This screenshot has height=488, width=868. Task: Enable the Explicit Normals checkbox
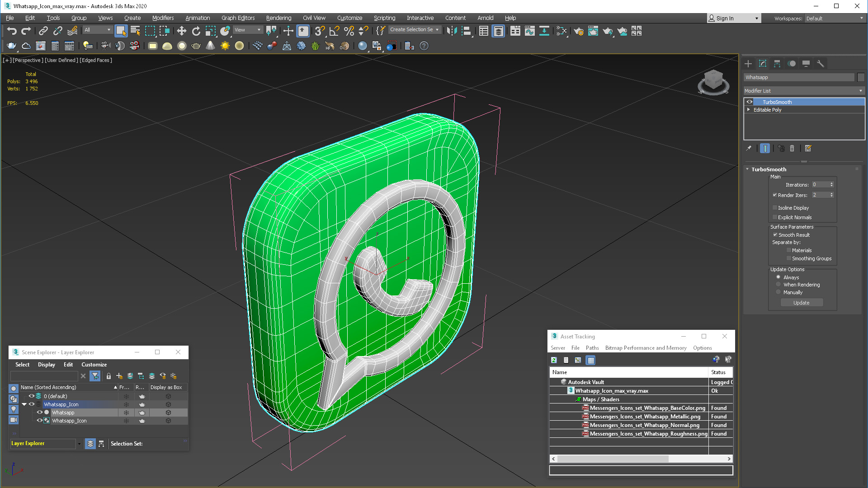pyautogui.click(x=775, y=217)
